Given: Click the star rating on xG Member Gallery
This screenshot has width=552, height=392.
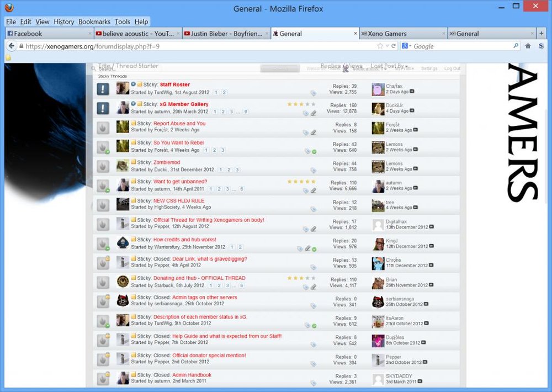Looking at the screenshot, I should (301, 104).
